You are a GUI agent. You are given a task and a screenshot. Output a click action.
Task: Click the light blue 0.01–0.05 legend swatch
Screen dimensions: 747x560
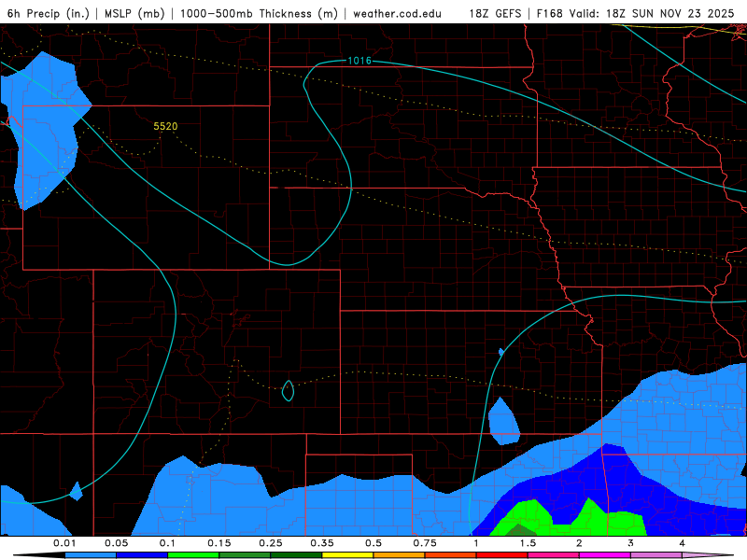pos(91,555)
